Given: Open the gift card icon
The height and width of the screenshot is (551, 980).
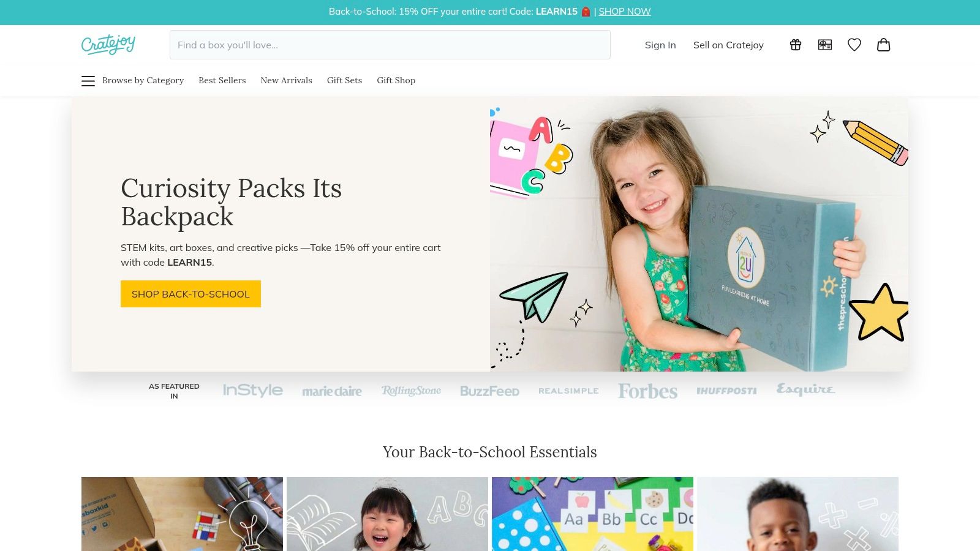Looking at the screenshot, I should point(825,45).
